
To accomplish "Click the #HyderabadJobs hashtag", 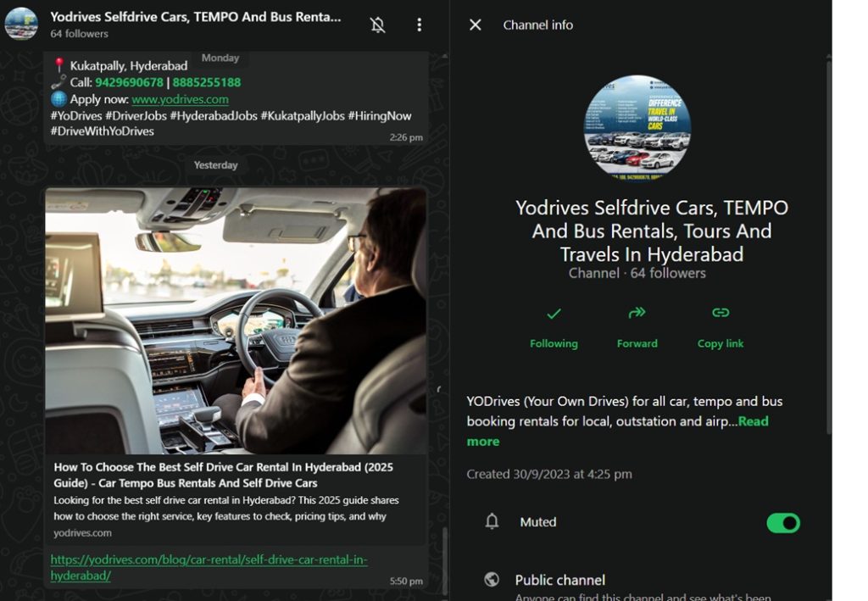I will click(x=214, y=115).
